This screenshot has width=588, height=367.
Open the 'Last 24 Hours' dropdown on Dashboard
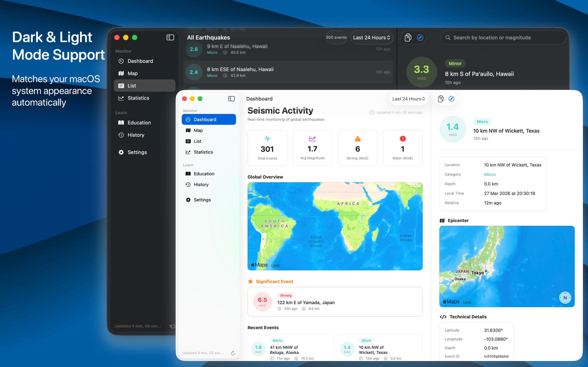[409, 99]
